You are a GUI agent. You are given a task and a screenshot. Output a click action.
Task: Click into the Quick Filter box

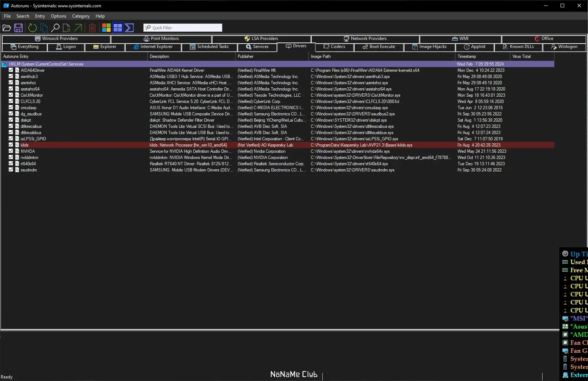(x=183, y=28)
